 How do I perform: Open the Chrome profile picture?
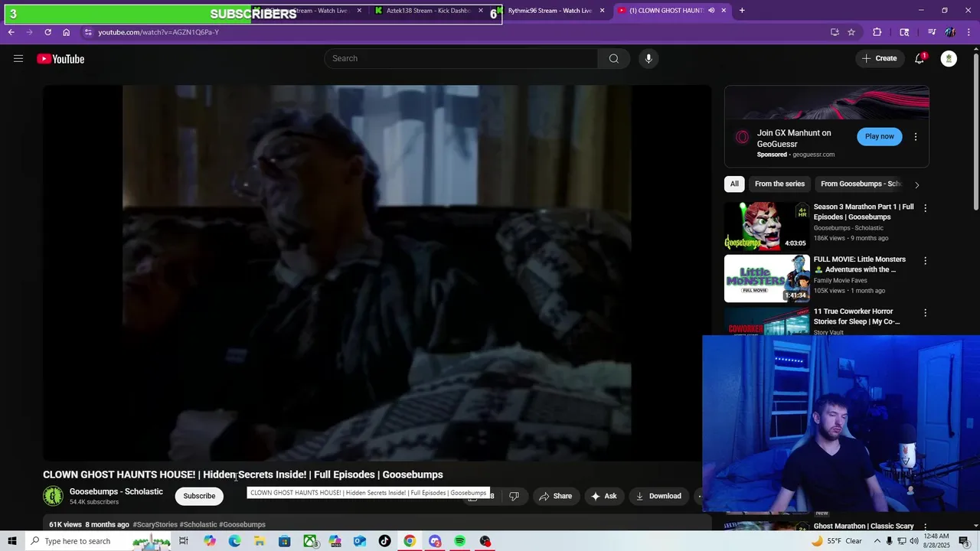(950, 32)
